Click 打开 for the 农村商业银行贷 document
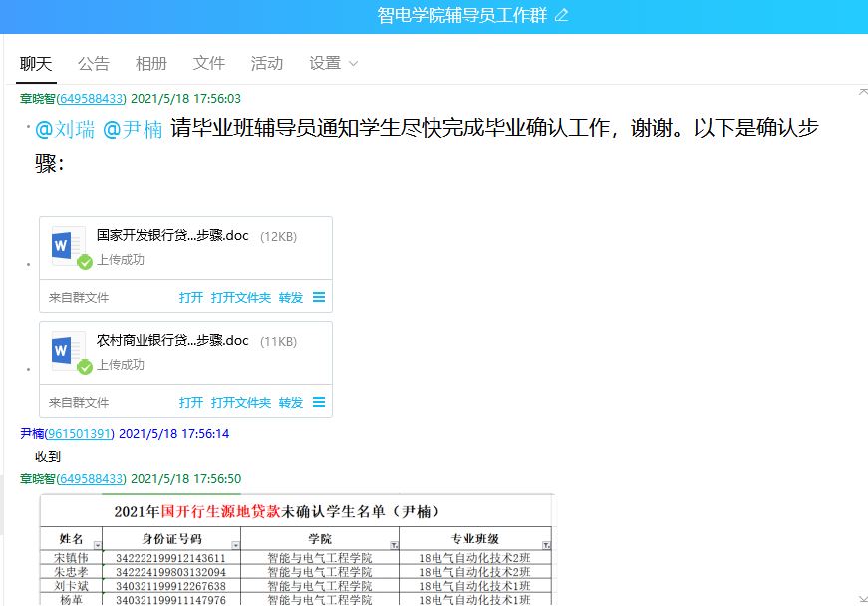The height and width of the screenshot is (606, 868). pos(191,402)
